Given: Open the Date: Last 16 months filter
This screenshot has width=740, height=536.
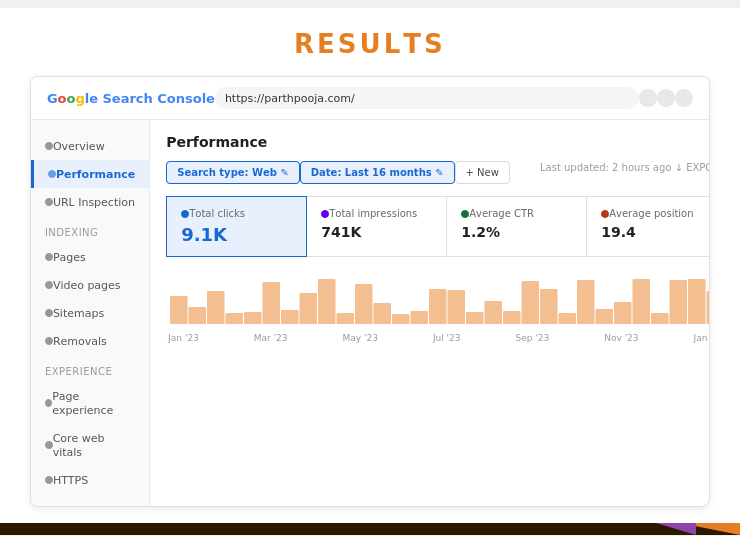Looking at the screenshot, I should tap(377, 173).
